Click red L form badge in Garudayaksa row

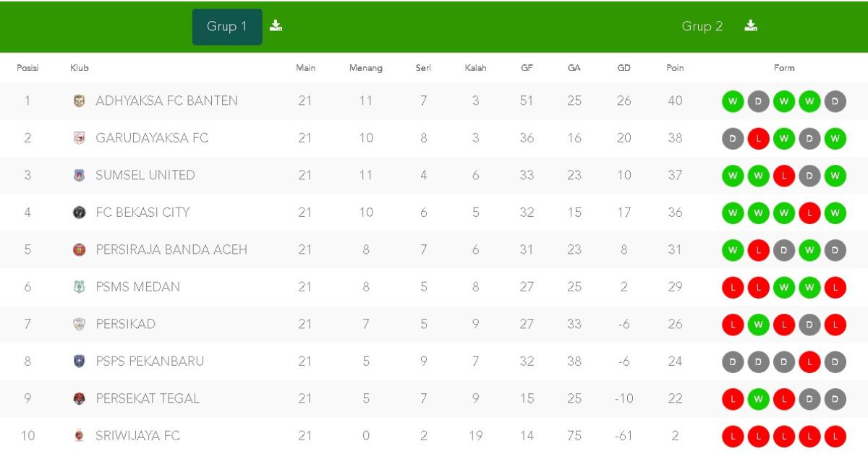(758, 138)
